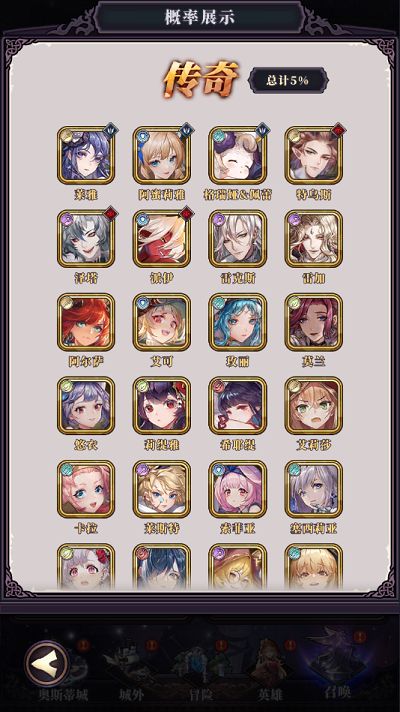
Task: Switch to the 冒险 adventure tab
Action: [x=200, y=670]
